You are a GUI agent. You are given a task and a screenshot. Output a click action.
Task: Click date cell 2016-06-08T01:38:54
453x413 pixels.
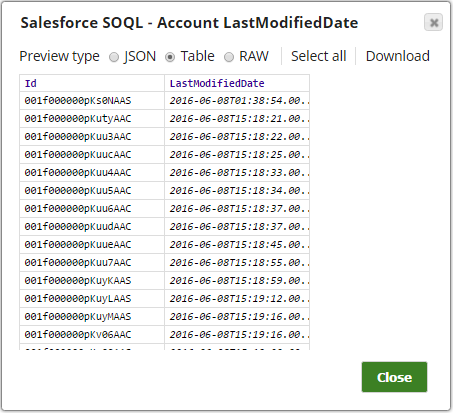(x=237, y=101)
